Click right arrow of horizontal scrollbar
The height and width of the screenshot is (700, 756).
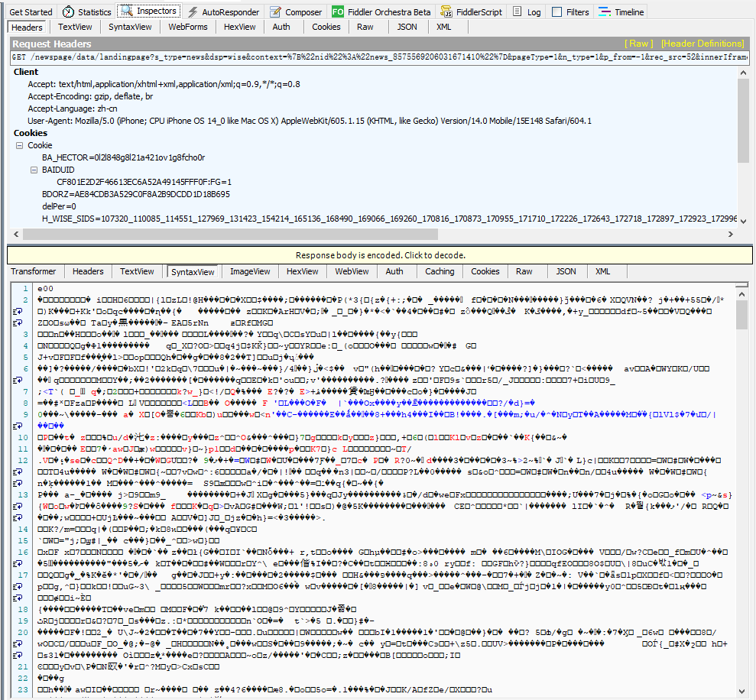731,235
